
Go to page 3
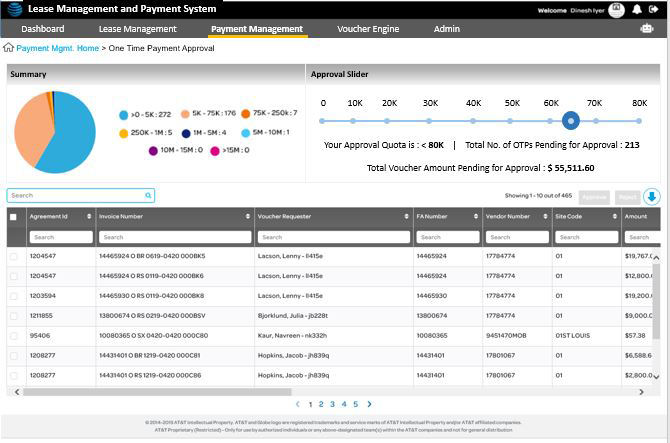[x=332, y=404]
